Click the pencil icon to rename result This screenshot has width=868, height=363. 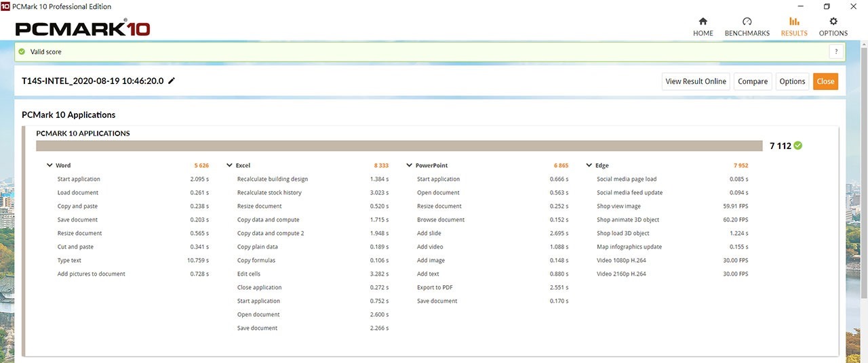[172, 81]
